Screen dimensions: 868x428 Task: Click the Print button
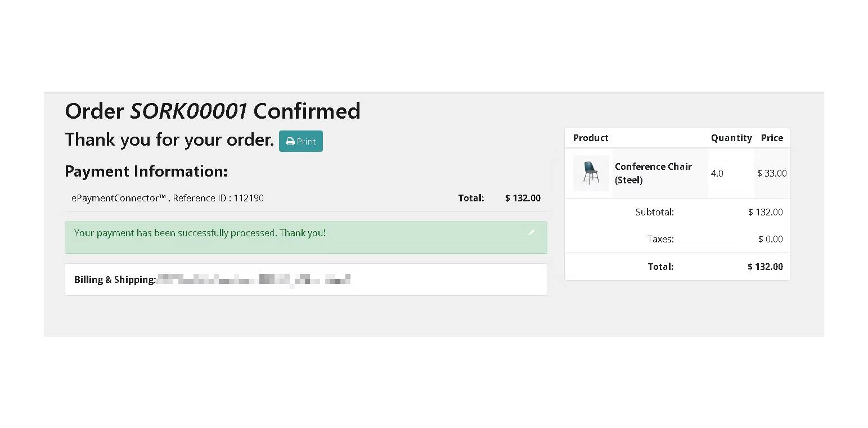tap(301, 141)
